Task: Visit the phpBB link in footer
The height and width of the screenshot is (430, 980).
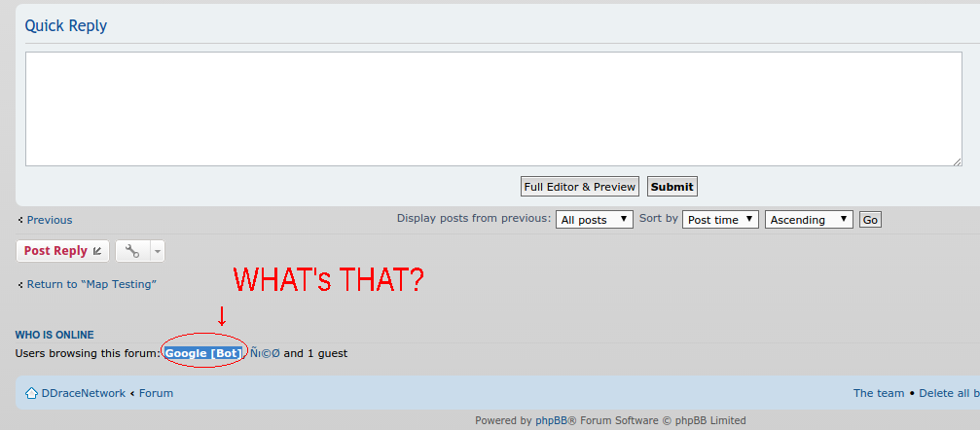Action: click(x=551, y=420)
